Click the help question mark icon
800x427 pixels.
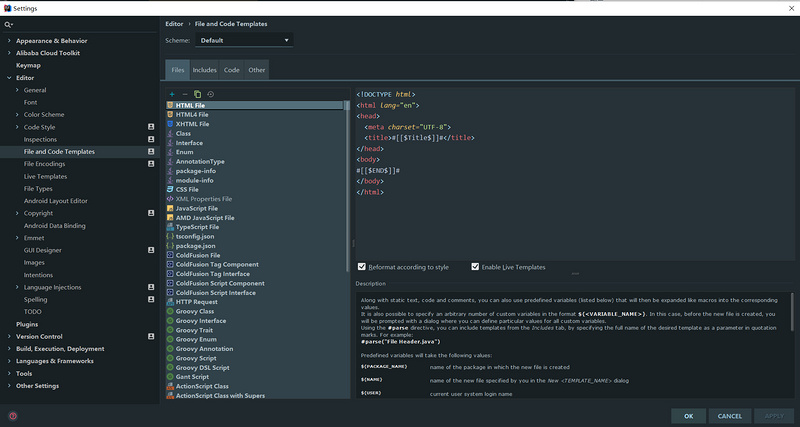(x=12, y=415)
